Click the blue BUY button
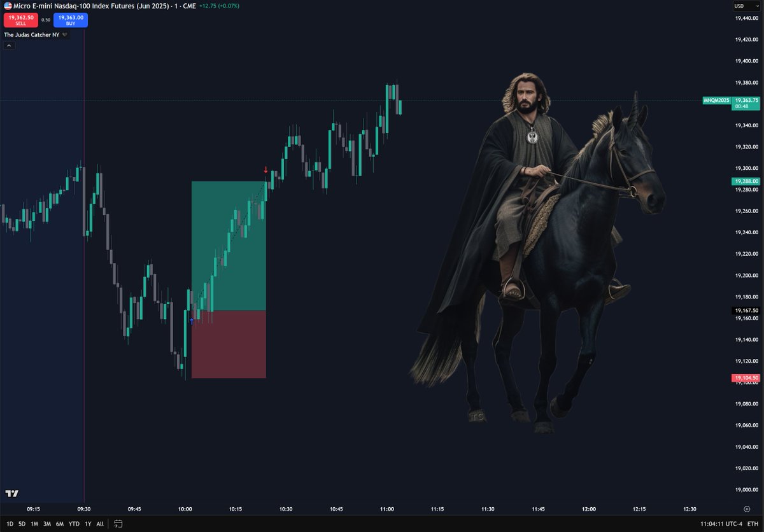 point(70,20)
